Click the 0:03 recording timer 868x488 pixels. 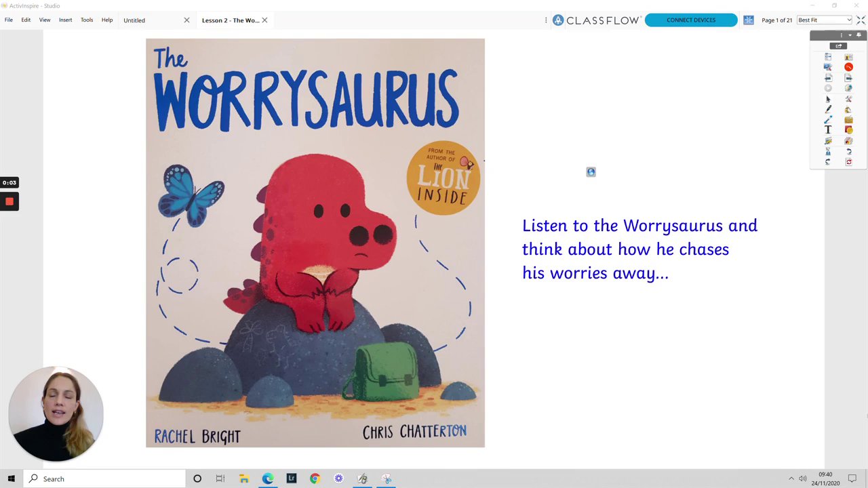(9, 182)
